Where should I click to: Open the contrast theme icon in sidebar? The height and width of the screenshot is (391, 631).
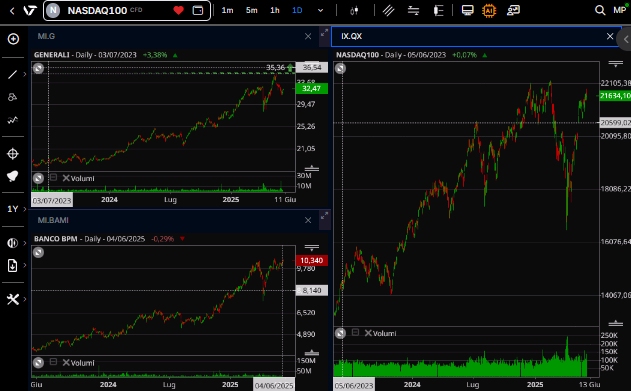click(12, 243)
